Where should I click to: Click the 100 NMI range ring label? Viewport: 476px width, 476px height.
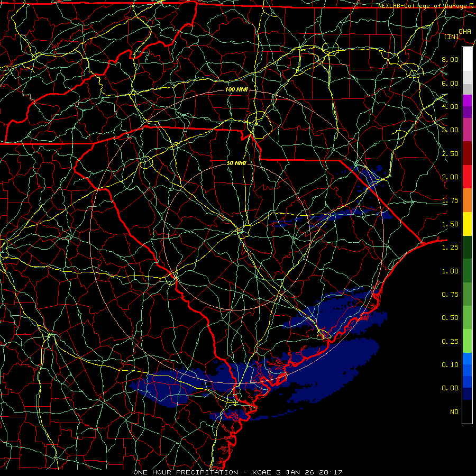pyautogui.click(x=236, y=89)
